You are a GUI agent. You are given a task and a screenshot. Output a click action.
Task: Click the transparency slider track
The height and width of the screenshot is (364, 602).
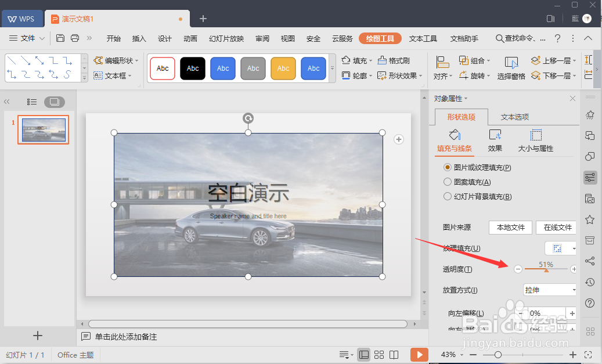tap(546, 269)
